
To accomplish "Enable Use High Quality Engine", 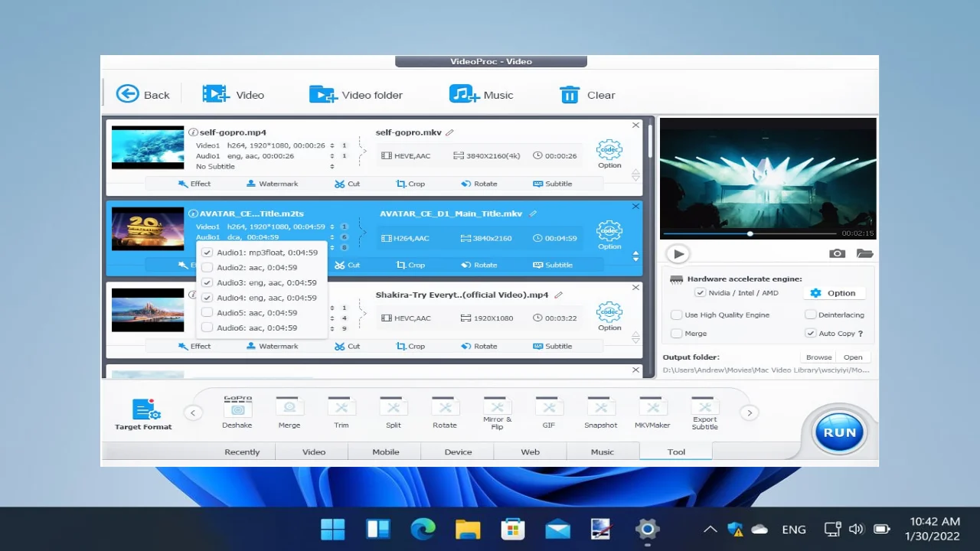I will point(677,315).
